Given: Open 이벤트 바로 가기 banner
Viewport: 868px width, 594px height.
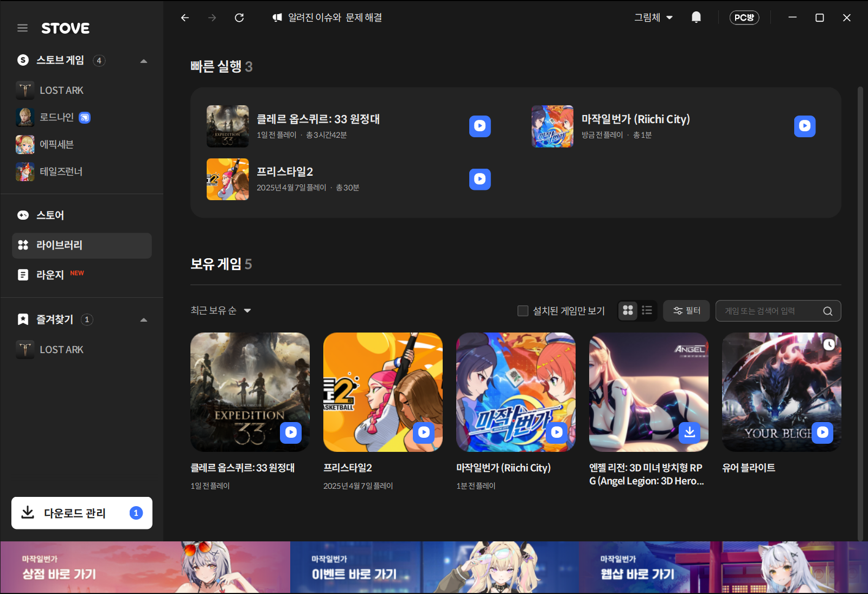Looking at the screenshot, I should click(435, 567).
